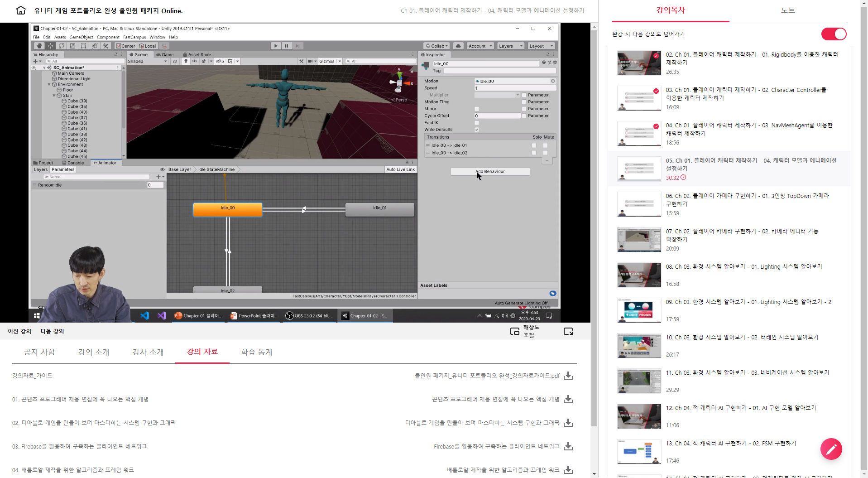Collapse the Environment tree node
868x478 pixels.
[49, 84]
